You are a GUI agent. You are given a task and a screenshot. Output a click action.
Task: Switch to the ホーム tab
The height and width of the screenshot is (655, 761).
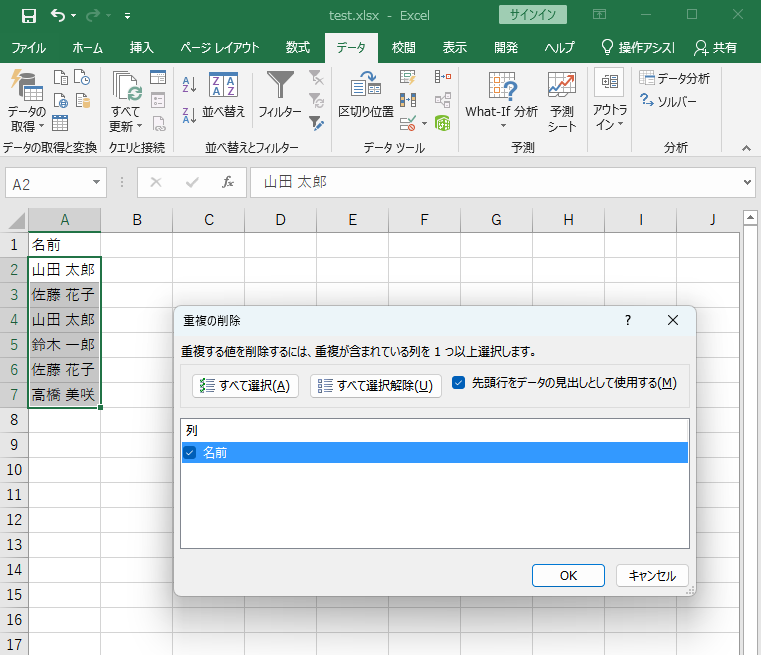click(88, 48)
